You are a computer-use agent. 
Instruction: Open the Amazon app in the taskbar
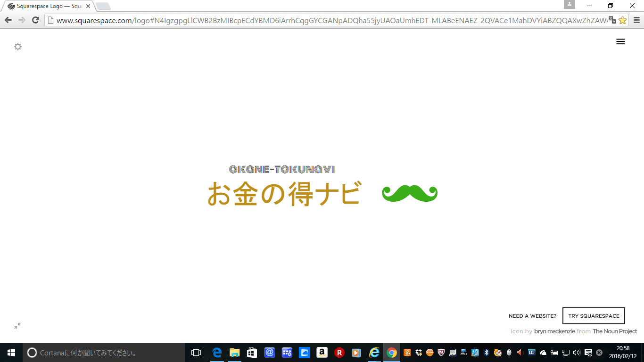(x=322, y=353)
